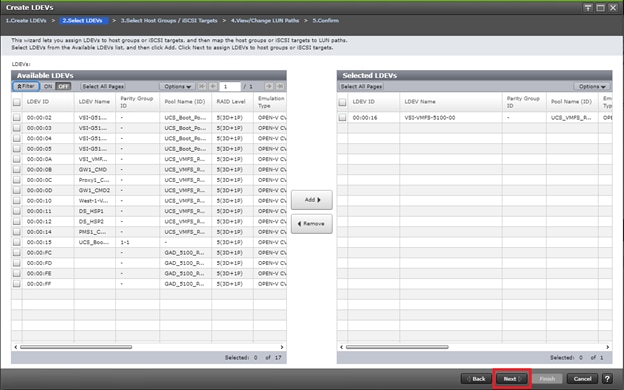Viewport: 624px width, 390px height.
Task: Click LDEV ID 00:00:10
Action: [x=39, y=201]
